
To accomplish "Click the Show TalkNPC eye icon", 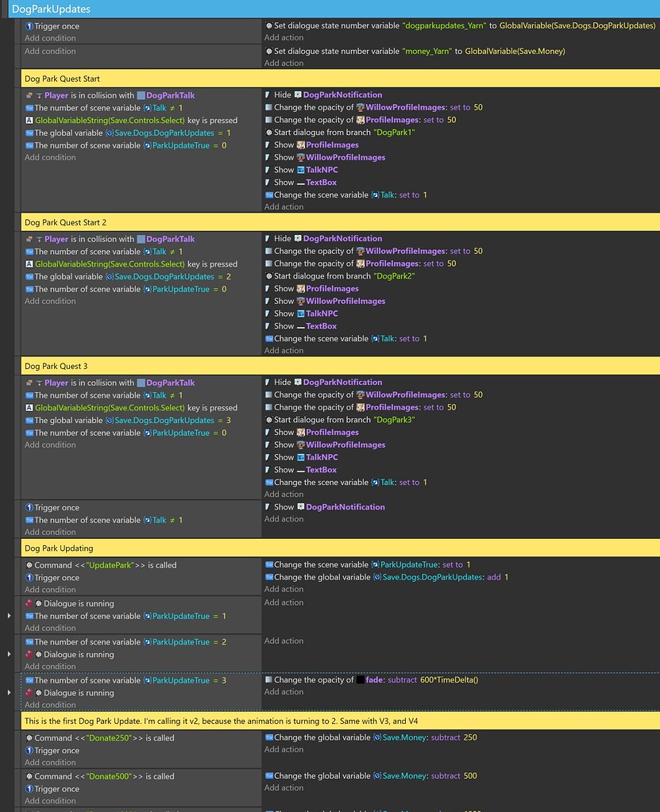I will (268, 169).
